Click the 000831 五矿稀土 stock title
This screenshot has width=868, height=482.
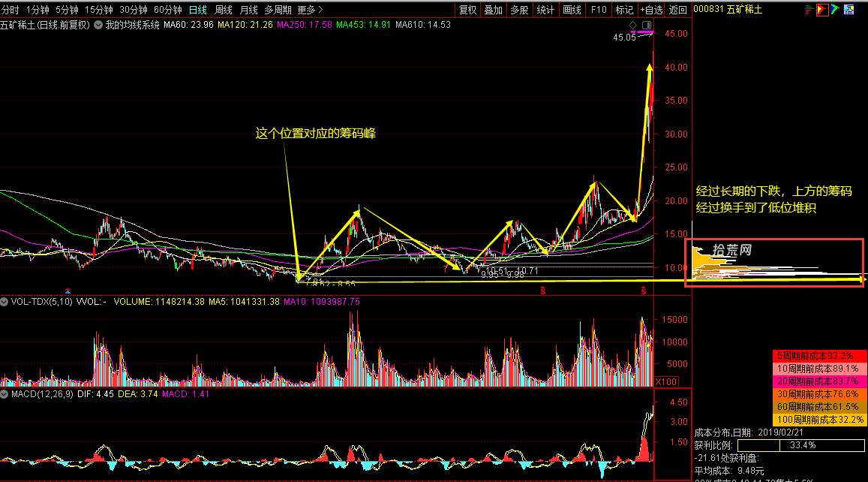[728, 10]
